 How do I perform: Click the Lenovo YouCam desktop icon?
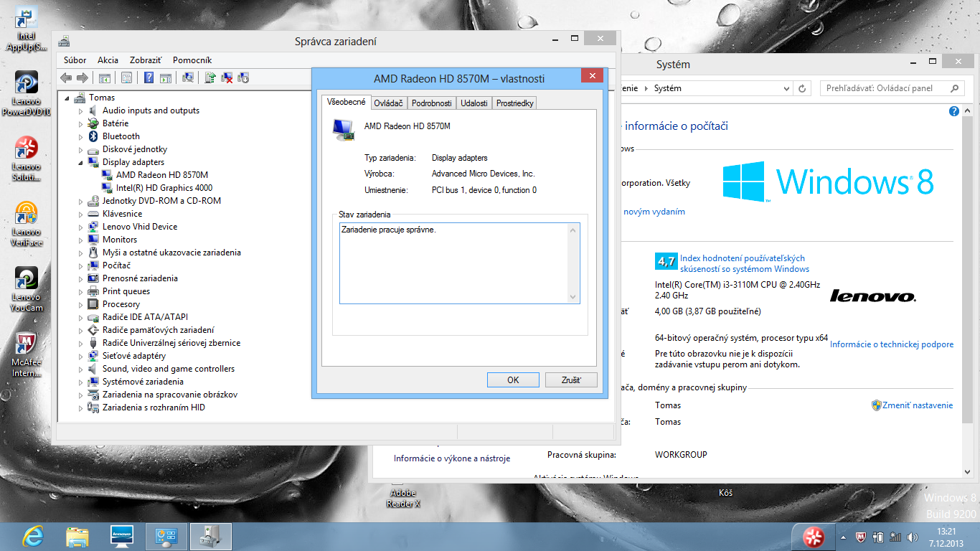coord(27,289)
